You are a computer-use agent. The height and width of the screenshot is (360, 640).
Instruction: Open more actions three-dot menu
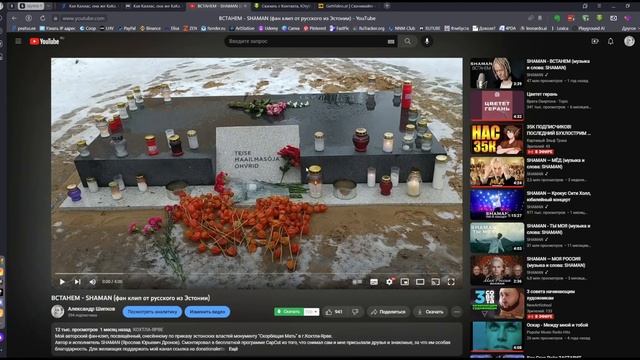point(457,312)
